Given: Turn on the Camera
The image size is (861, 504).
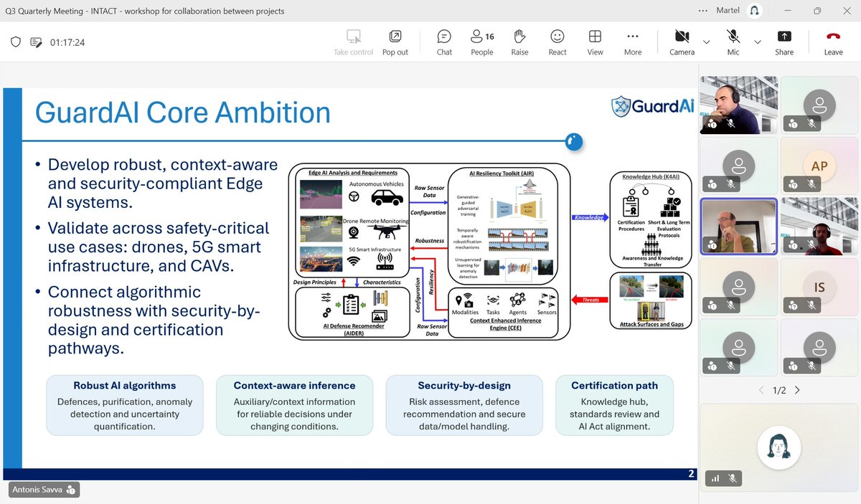Looking at the screenshot, I should click(682, 42).
